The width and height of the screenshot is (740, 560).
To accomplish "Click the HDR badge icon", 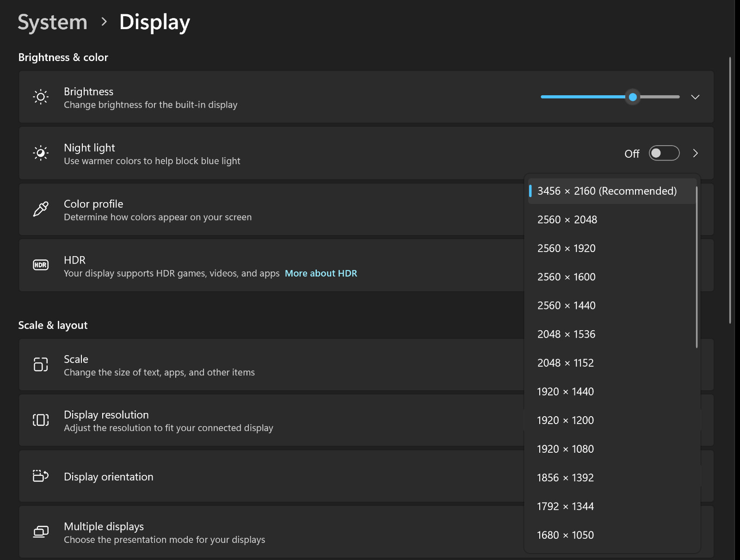I will (x=41, y=265).
